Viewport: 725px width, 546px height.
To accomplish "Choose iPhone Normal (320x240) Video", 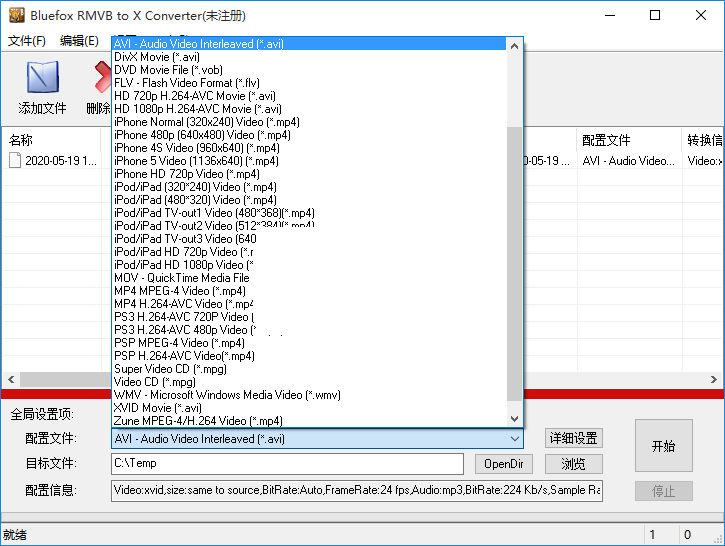I will pyautogui.click(x=309, y=122).
